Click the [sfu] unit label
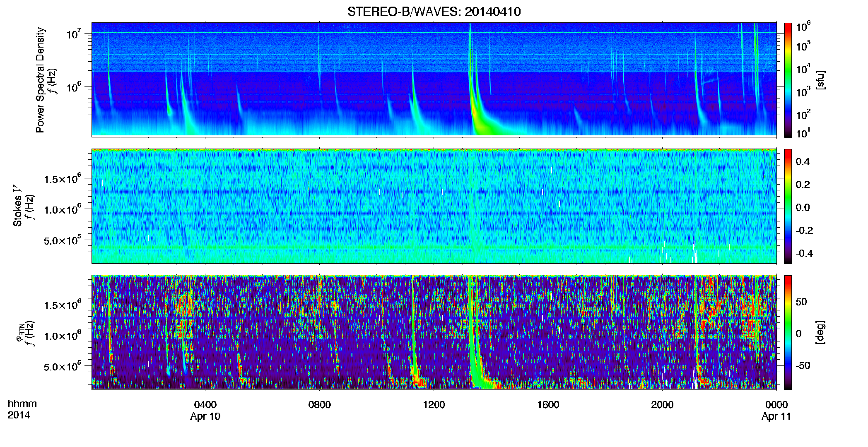868x447 pixels. [820, 80]
